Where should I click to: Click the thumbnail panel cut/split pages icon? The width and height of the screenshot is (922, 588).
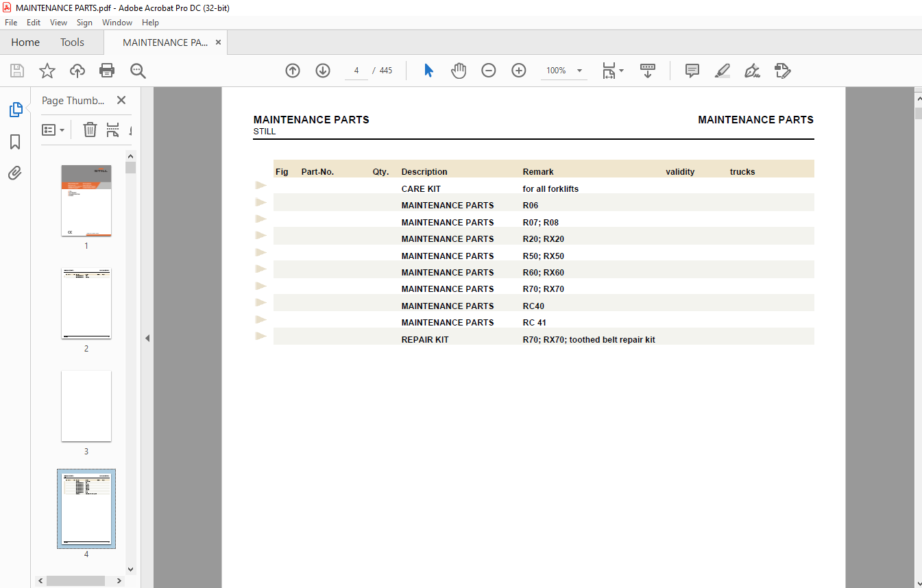click(113, 130)
